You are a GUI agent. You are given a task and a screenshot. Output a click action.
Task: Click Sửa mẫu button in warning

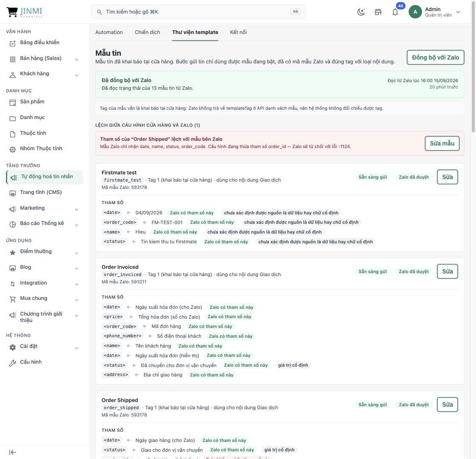(442, 143)
